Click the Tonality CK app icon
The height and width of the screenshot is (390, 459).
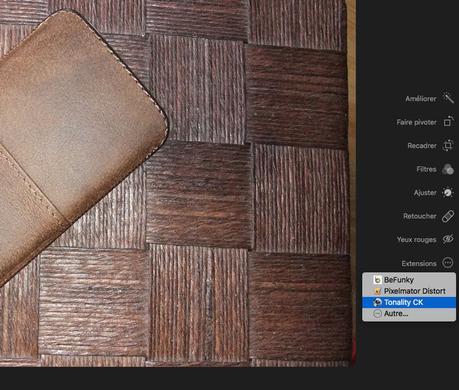click(377, 302)
